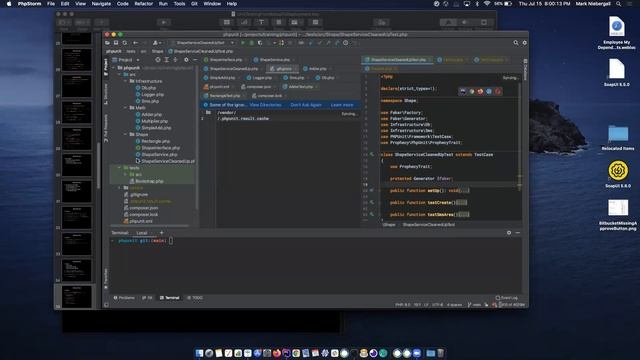Screen dimensions: 640x360
Task: Open IDE settings gear in top-right toolbar
Action: pos(524,42)
